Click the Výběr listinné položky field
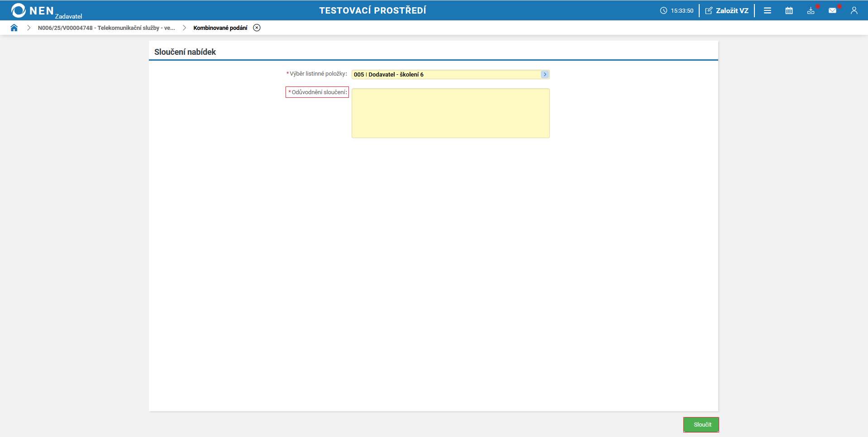This screenshot has height=437, width=868. [450, 74]
